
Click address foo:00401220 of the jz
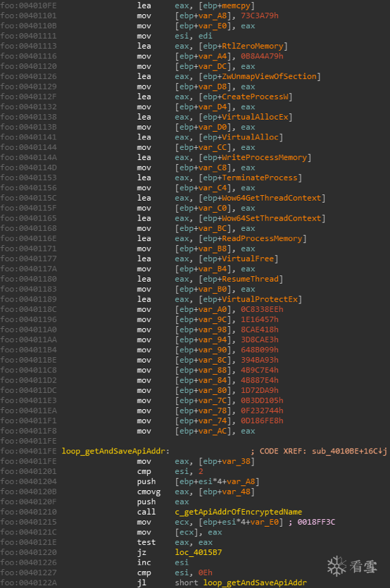[x=28, y=552]
